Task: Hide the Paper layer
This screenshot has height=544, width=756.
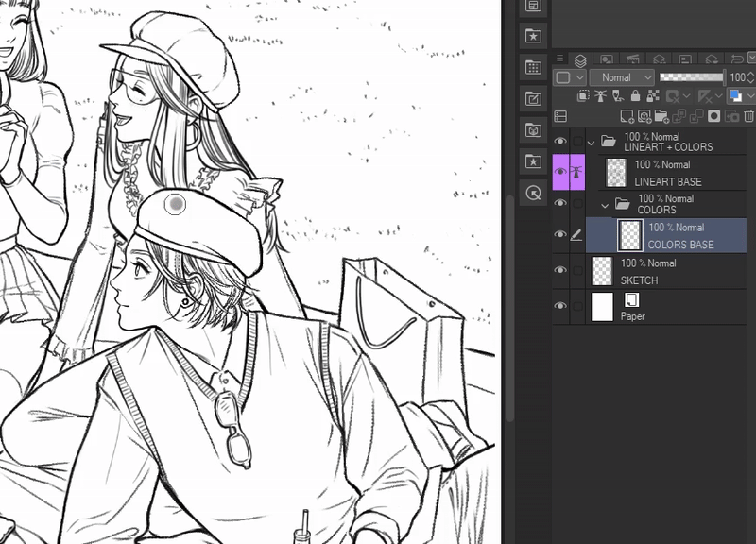Action: point(560,306)
